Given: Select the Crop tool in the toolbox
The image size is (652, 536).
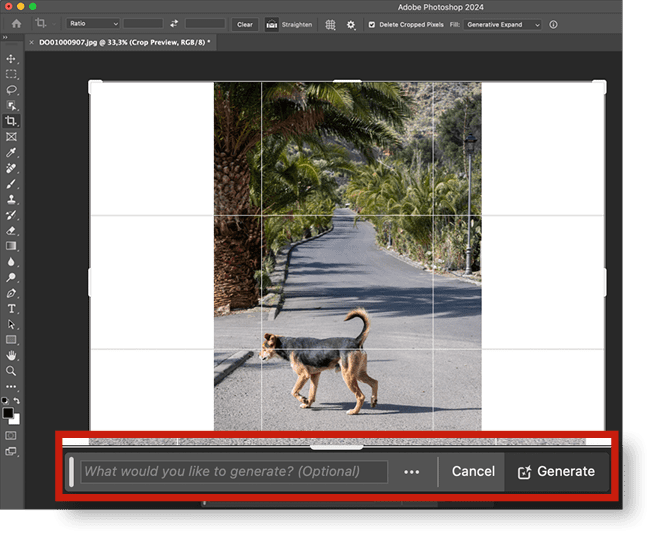Looking at the screenshot, I should (11, 121).
